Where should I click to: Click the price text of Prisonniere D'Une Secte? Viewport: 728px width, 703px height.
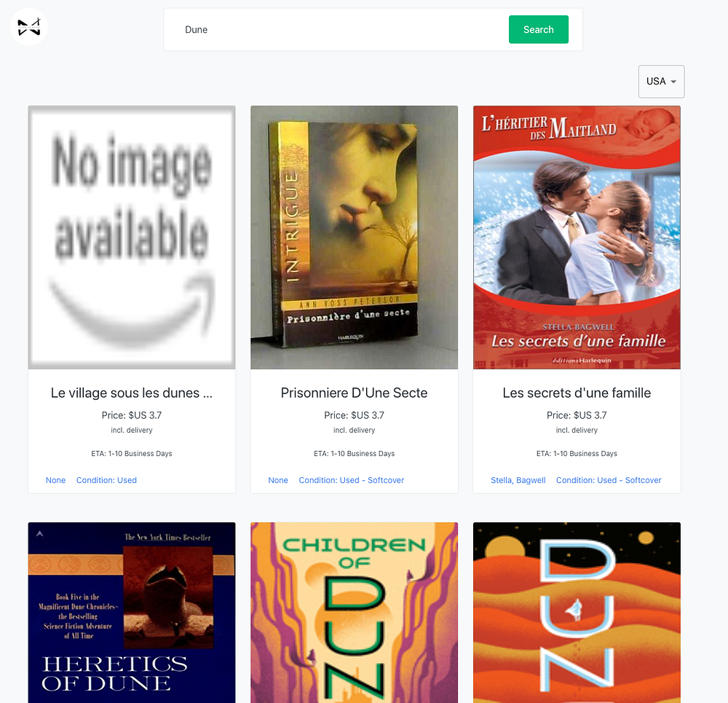(355, 415)
